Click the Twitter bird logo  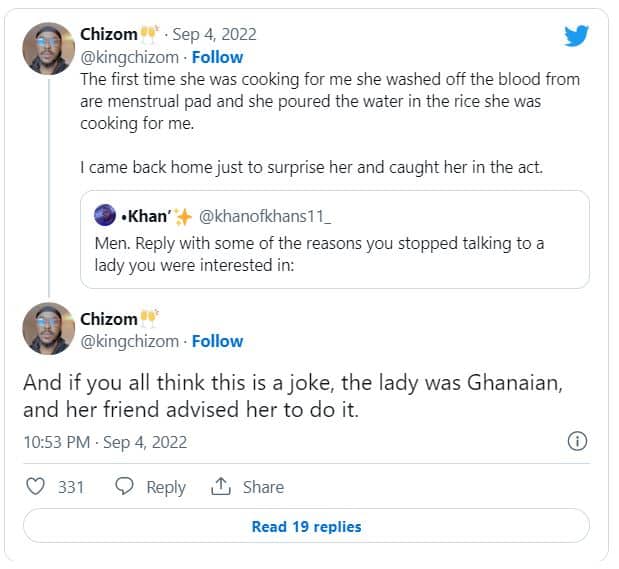point(577,36)
